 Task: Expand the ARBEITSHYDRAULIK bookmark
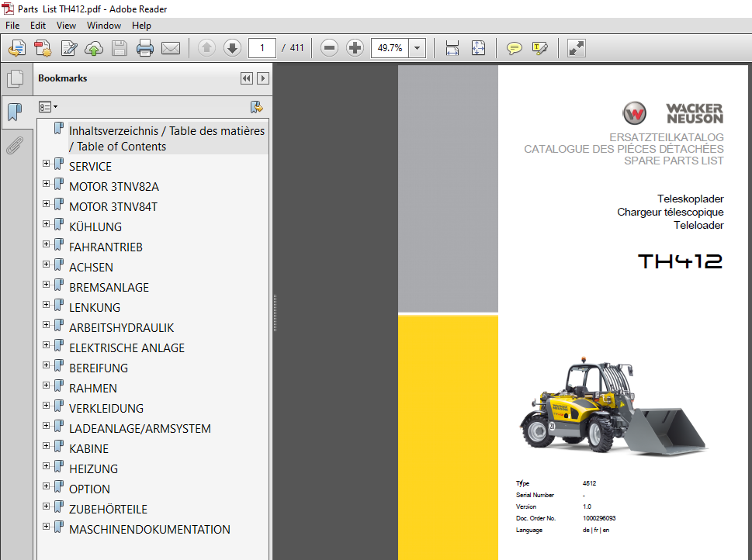point(46,324)
